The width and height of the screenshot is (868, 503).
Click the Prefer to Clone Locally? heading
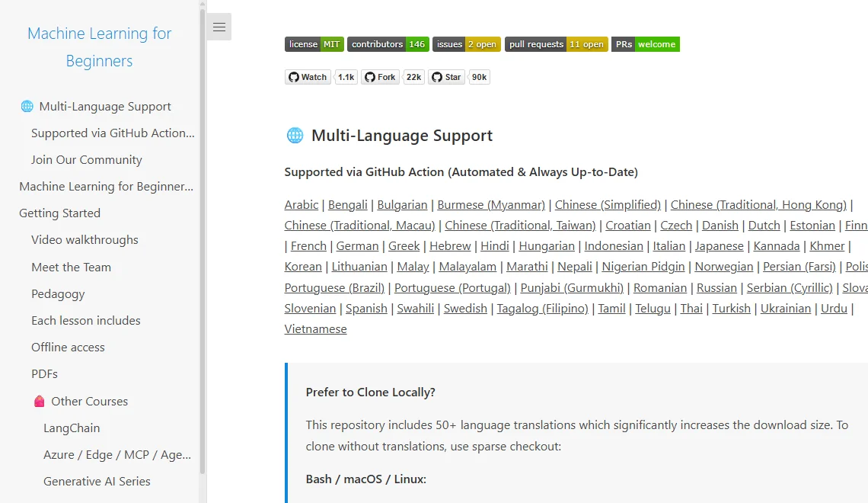(x=370, y=392)
